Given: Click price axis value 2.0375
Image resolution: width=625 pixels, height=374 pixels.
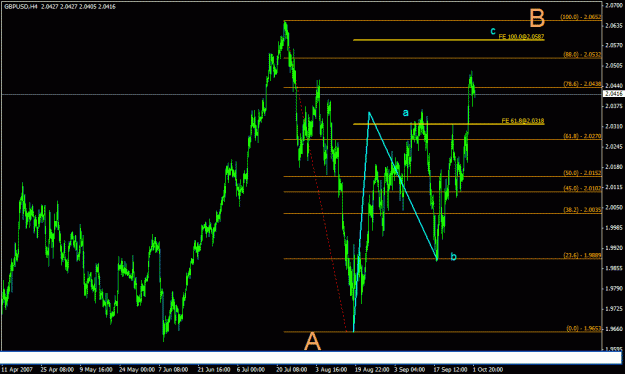Looking at the screenshot, I should (x=614, y=106).
